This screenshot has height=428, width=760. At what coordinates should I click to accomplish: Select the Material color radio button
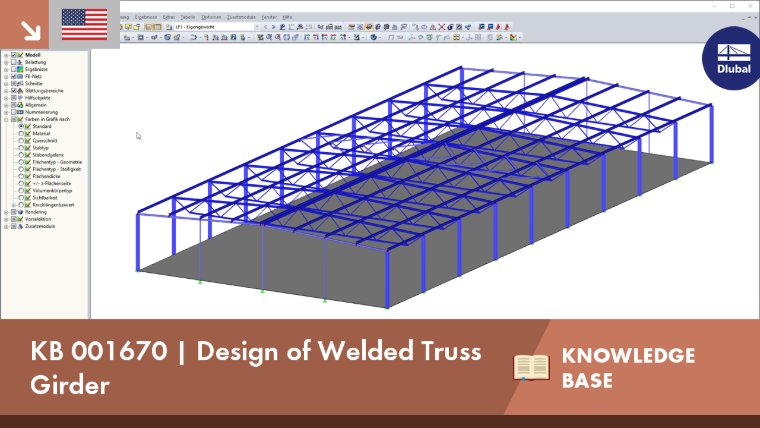tap(21, 133)
